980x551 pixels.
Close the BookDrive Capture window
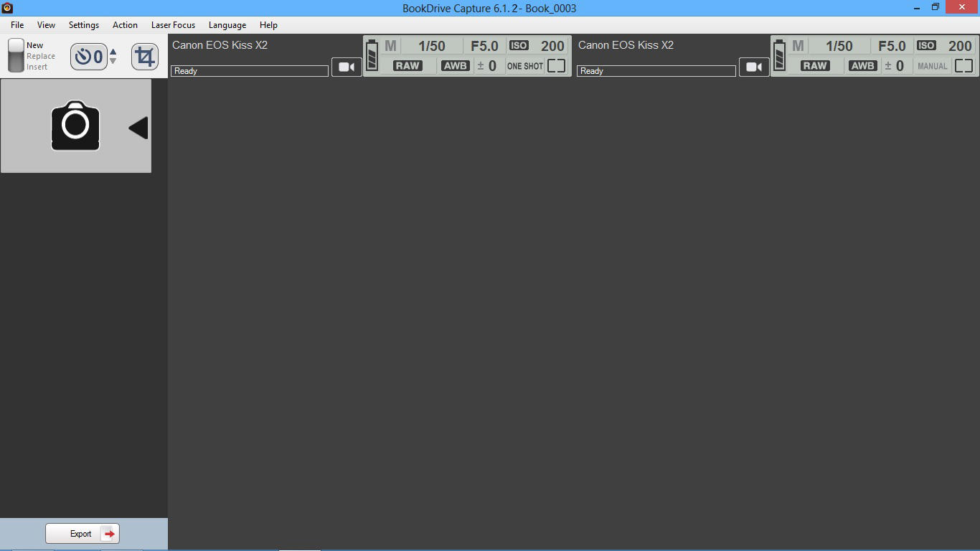pyautogui.click(x=962, y=7)
